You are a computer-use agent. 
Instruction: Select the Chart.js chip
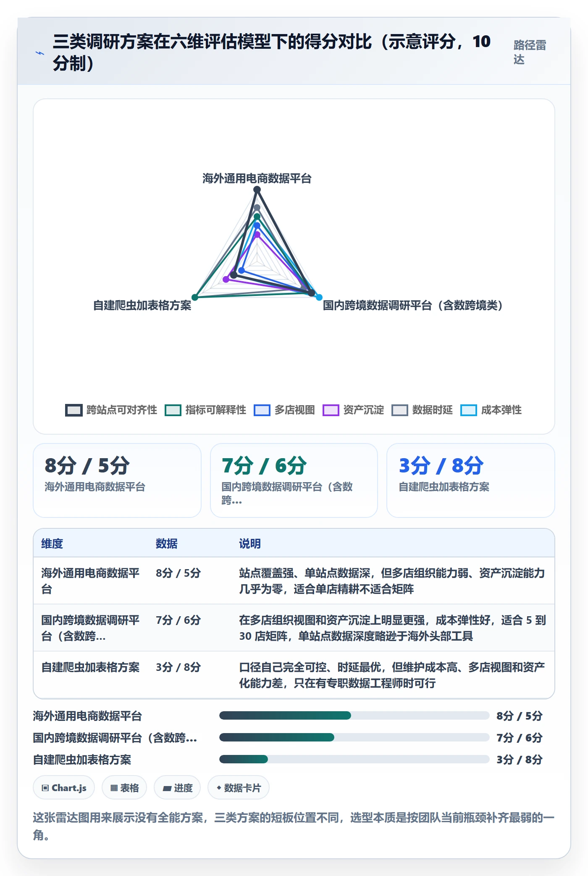64,788
